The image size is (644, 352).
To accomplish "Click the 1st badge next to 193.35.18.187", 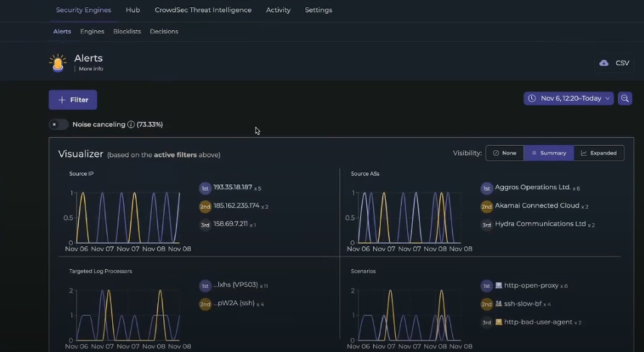I will 205,188.
